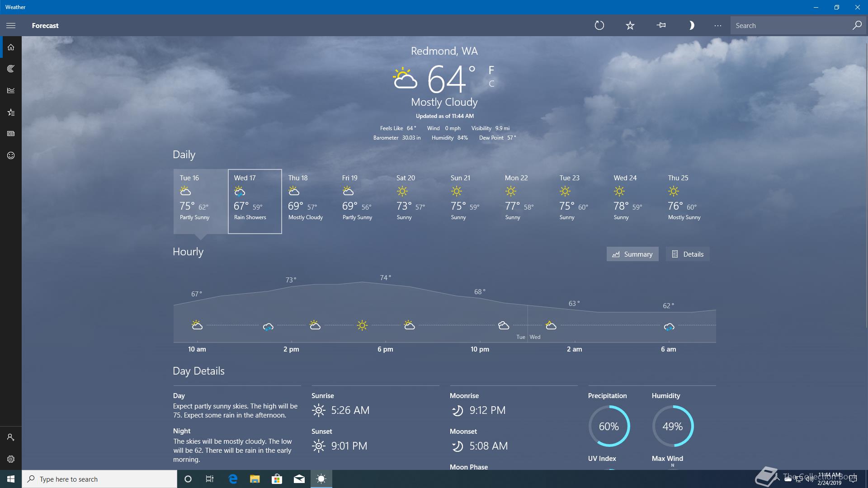Select Thu 18 Mostly Cloudy forecast
Screen dimensions: 868x488
(309, 202)
